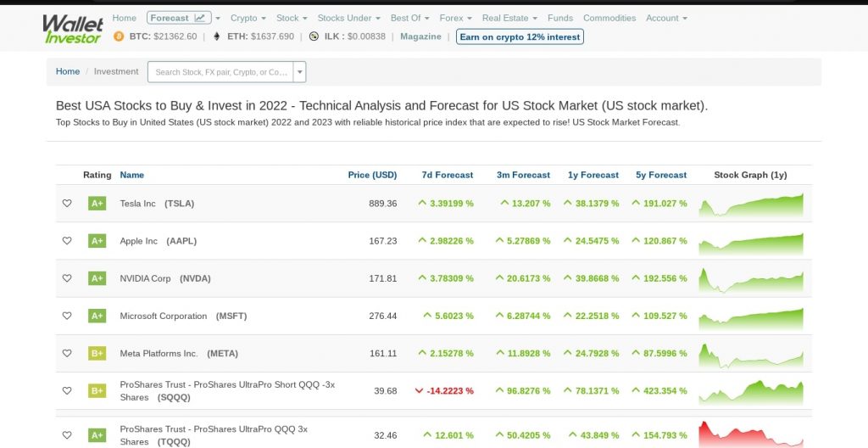Open Microsoft Corporation (MSFT) stock page

183,316
